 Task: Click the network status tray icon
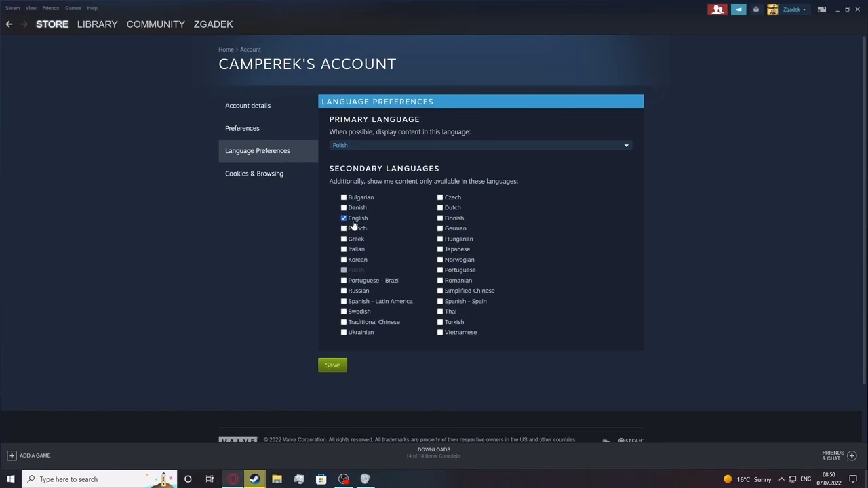[x=792, y=479]
